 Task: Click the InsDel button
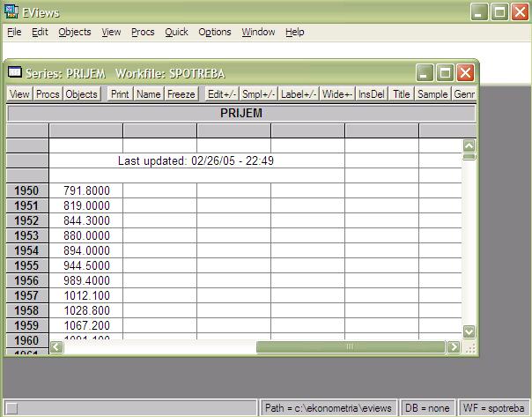click(372, 94)
